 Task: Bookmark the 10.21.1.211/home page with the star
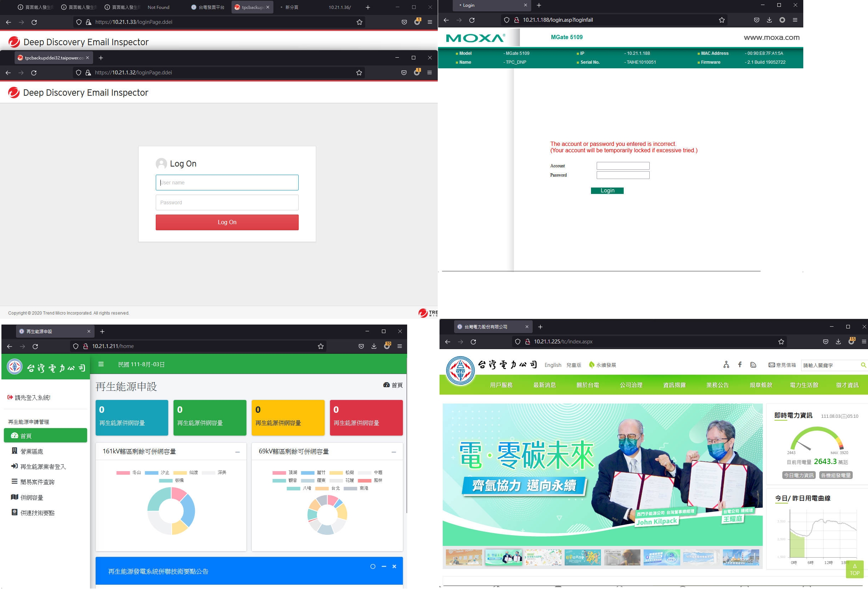click(320, 347)
